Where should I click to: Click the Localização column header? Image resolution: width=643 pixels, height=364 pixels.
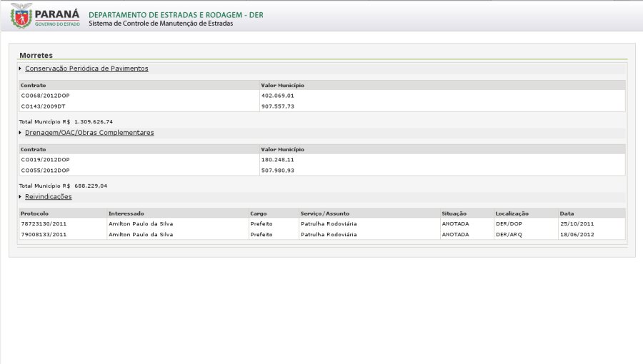[512, 213]
